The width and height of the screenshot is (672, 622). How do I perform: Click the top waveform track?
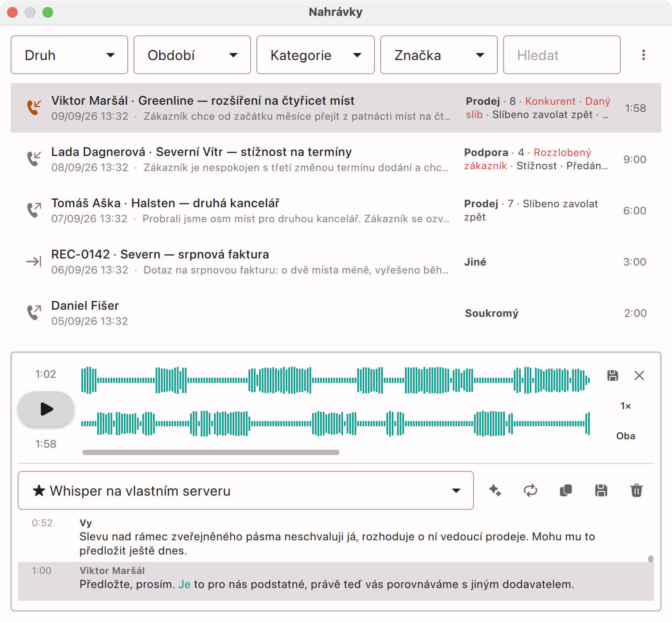tap(336, 380)
